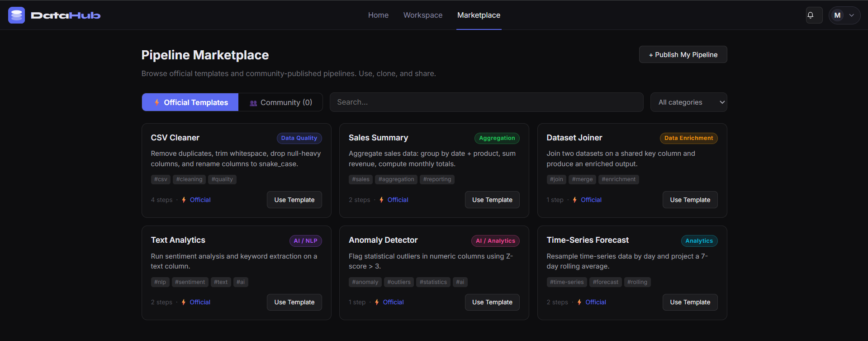The height and width of the screenshot is (341, 868).
Task: Click the #rolling tag
Action: pos(637,282)
